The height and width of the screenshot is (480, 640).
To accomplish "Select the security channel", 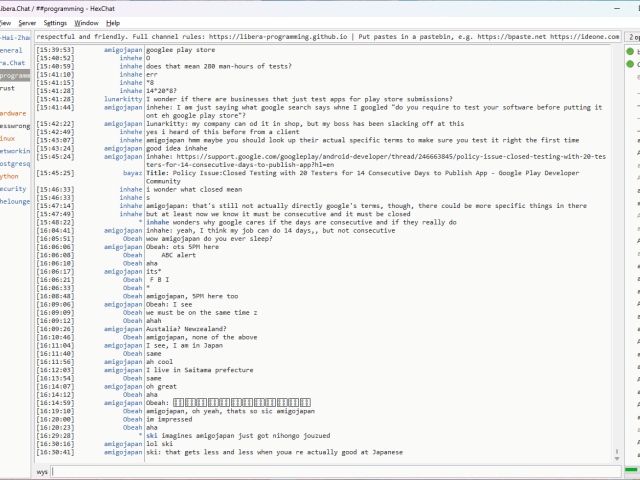I will (13, 188).
